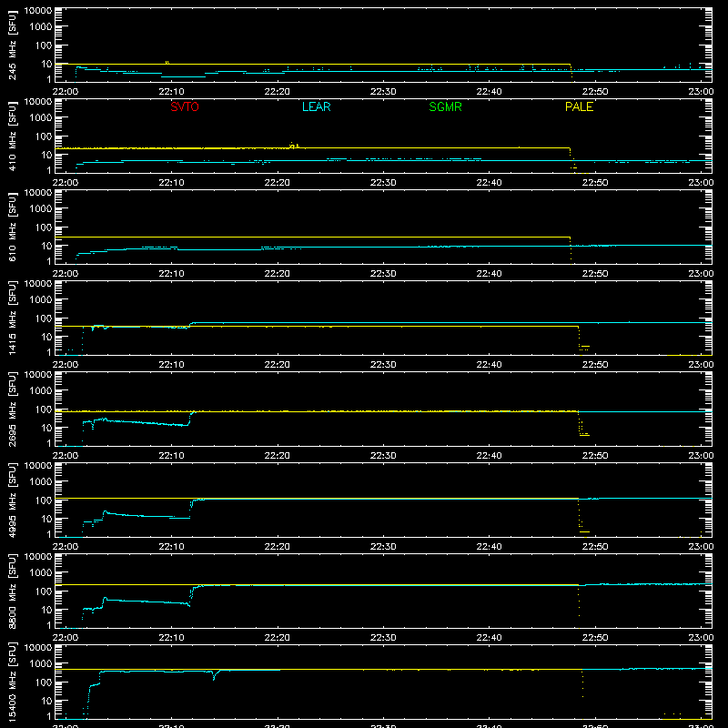Image resolution: width=728 pixels, height=728 pixels.
Task: Click the 22:30 tick below the 245 MHz panel
Action: [x=383, y=92]
